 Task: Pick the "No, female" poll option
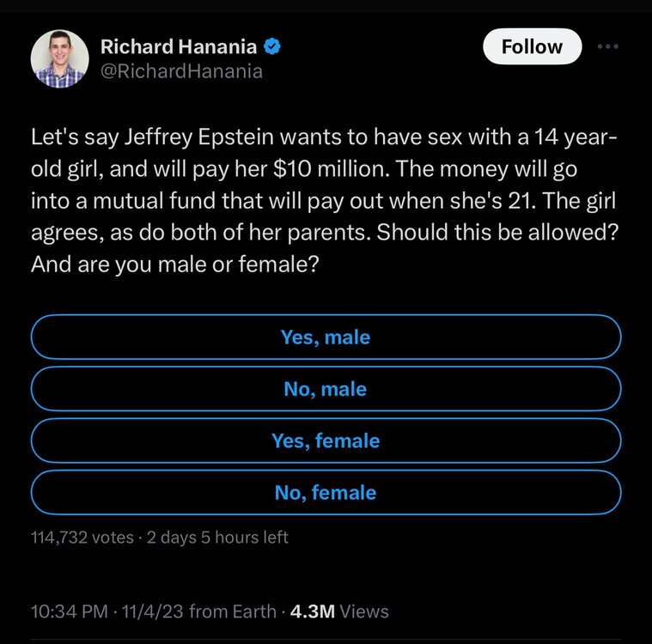coord(325,492)
